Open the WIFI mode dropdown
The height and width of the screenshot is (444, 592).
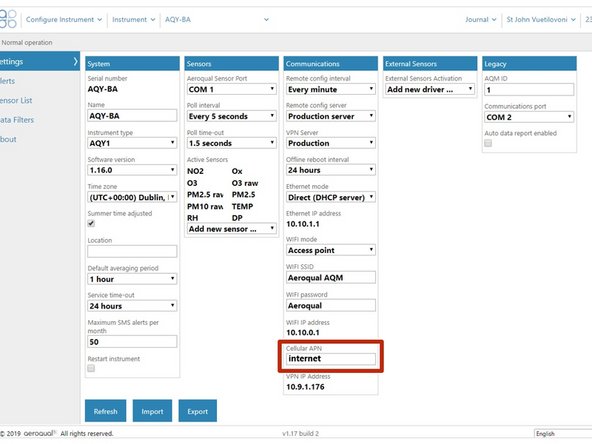pos(331,250)
